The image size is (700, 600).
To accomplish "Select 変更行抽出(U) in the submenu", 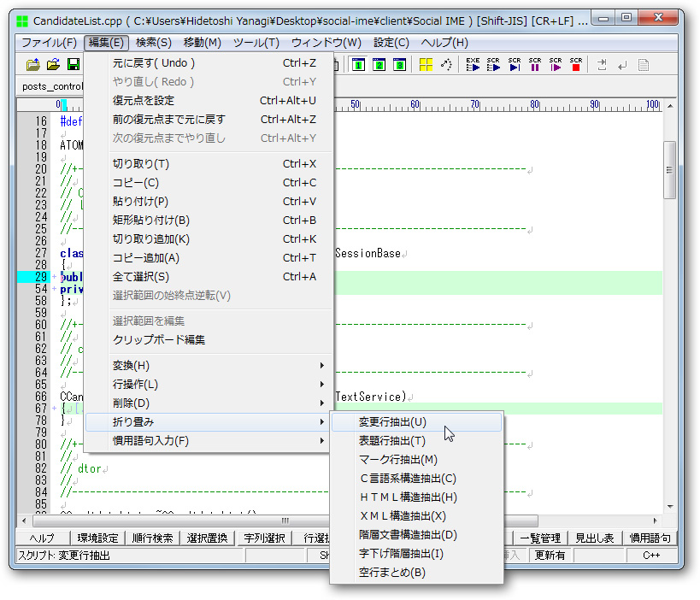I will click(416, 422).
